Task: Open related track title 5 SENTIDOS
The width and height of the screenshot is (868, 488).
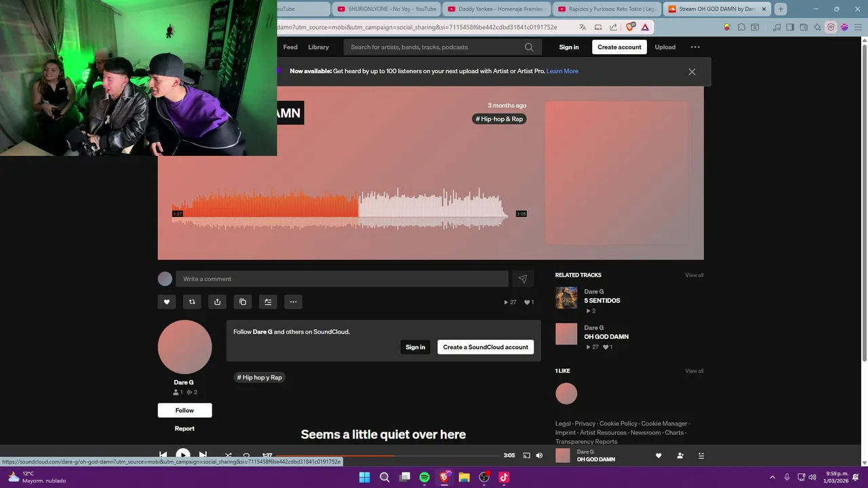Action: [x=602, y=300]
